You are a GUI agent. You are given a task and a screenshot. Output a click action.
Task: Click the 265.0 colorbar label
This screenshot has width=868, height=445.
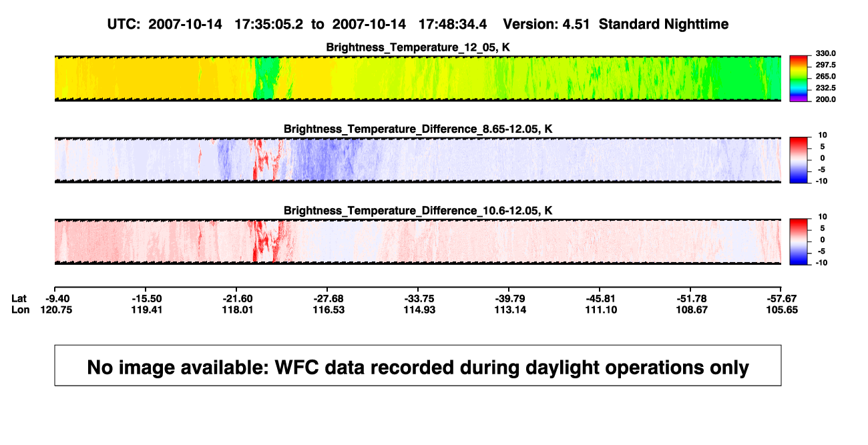click(825, 76)
